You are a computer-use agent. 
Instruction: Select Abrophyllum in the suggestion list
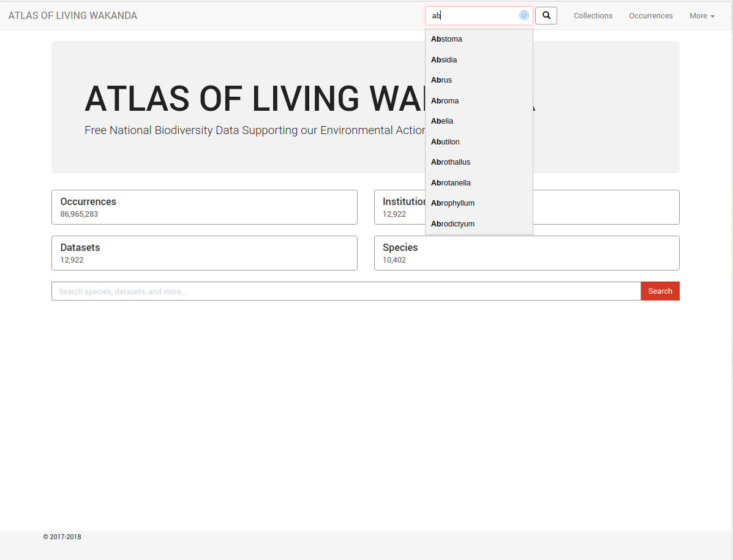[479, 203]
